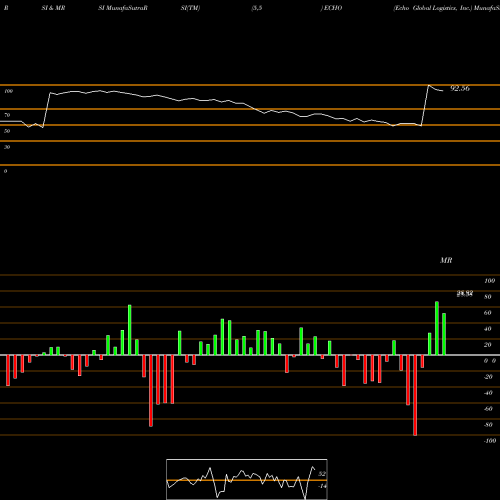500x500 pixels.
Task: Click the '50' label on the RSI left axis
Action: click(7, 131)
